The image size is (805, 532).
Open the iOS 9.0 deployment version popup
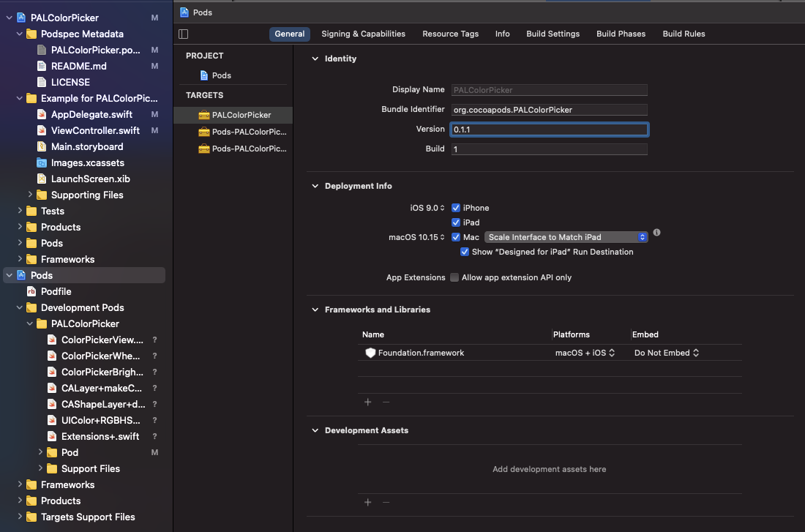427,208
